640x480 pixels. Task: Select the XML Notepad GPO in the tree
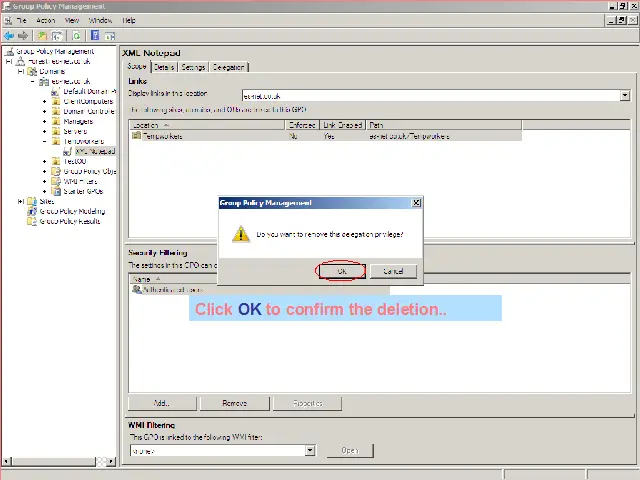click(95, 152)
